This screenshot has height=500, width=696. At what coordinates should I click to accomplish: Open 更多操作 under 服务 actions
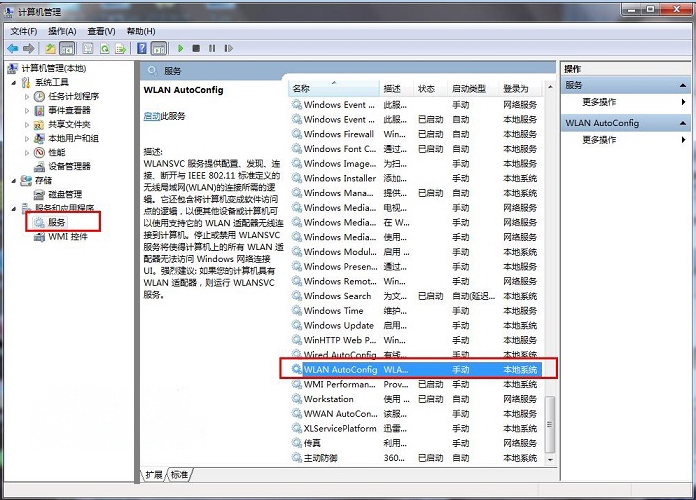(x=599, y=102)
